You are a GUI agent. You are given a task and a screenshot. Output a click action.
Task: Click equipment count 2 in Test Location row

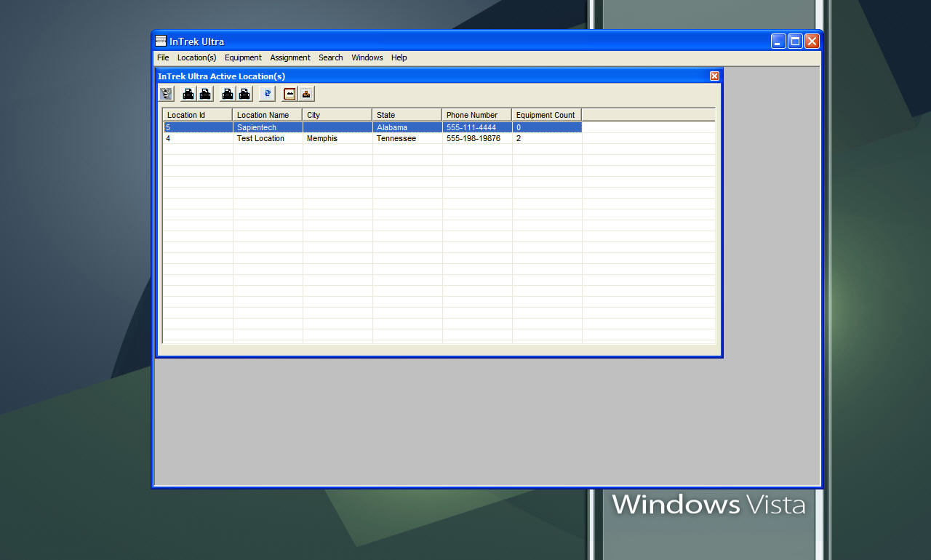(x=547, y=138)
